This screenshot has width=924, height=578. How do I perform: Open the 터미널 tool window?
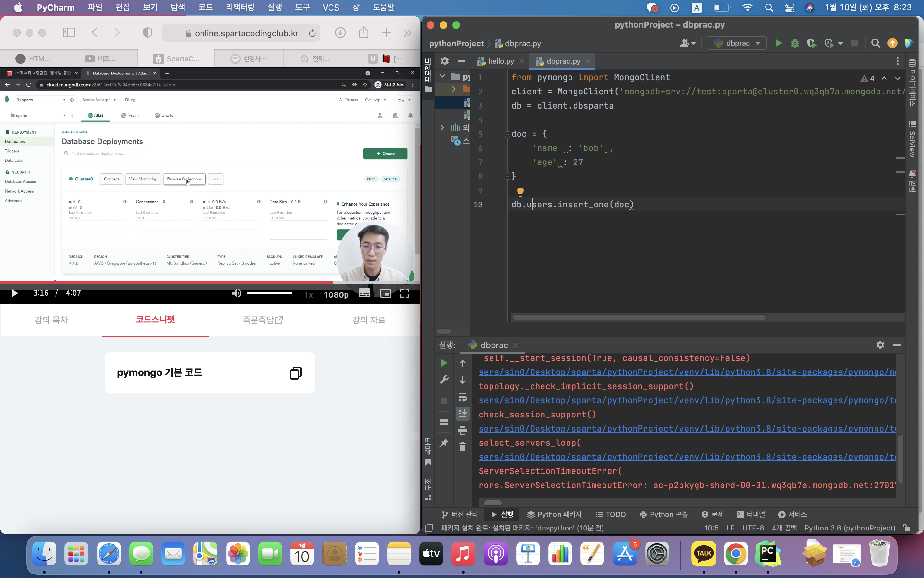751,514
